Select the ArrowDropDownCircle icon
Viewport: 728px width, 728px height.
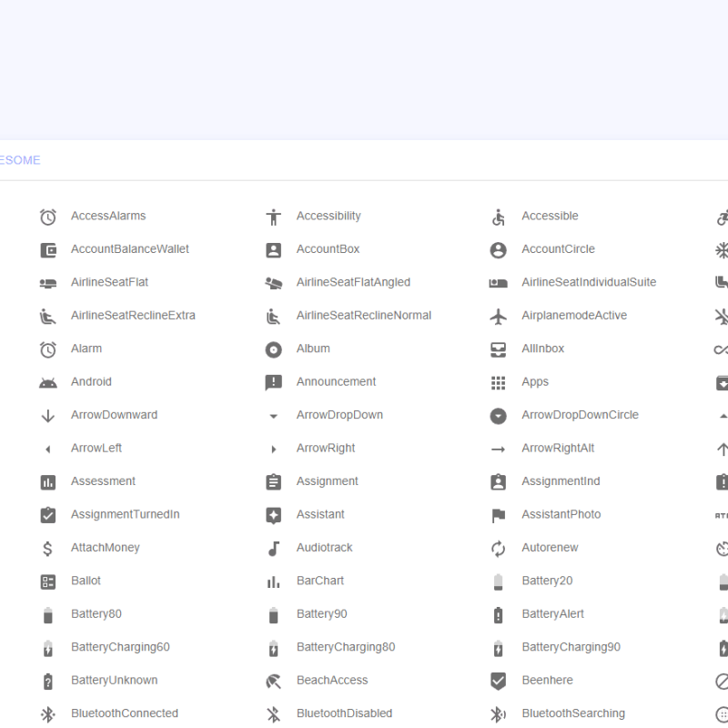tap(498, 416)
